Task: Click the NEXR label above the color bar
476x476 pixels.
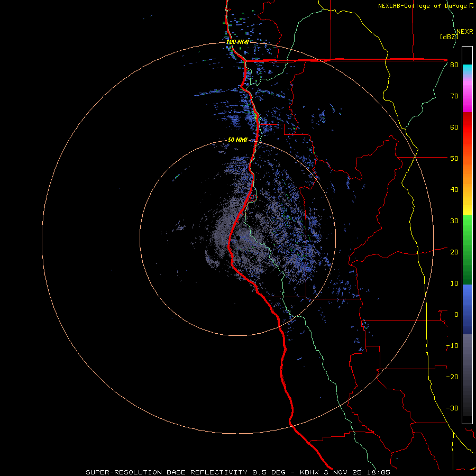Action: coord(465,32)
